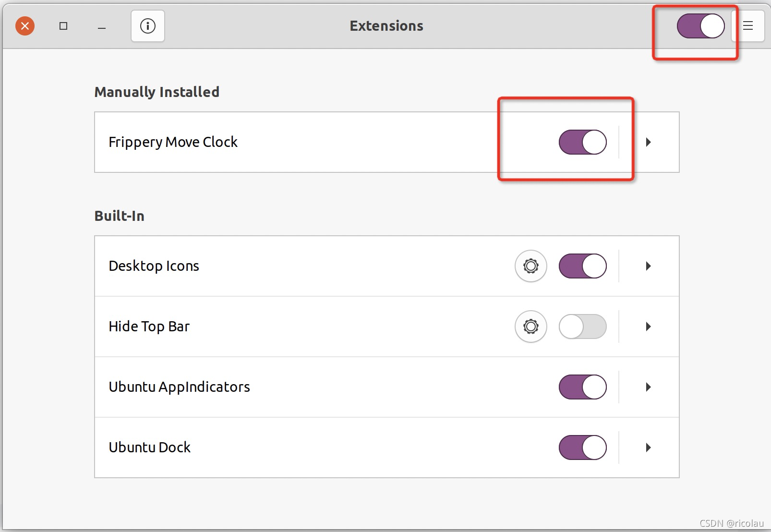
Task: Open Desktop Icons settings gear
Action: tap(531, 266)
